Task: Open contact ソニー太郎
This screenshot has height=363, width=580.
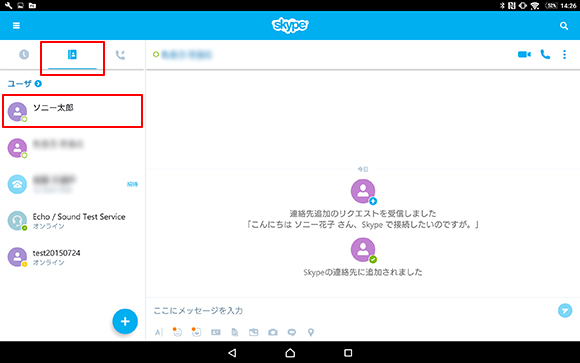Action: coord(72,111)
